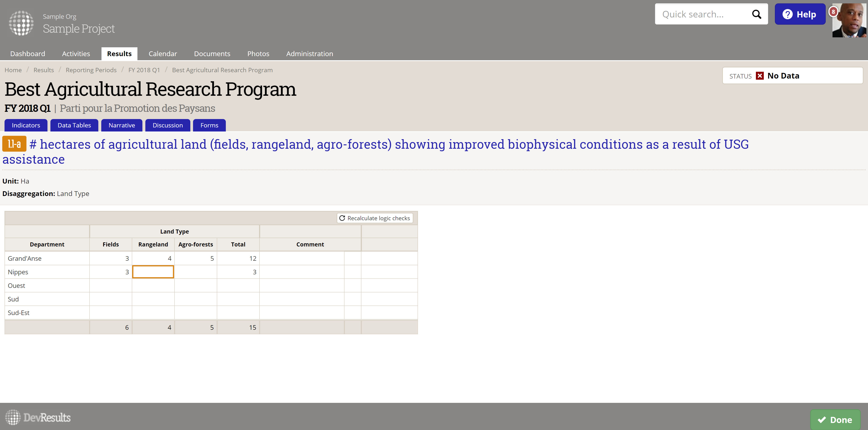This screenshot has width=868, height=430.
Task: Click the Reporting Periods breadcrumb link
Action: (x=91, y=70)
